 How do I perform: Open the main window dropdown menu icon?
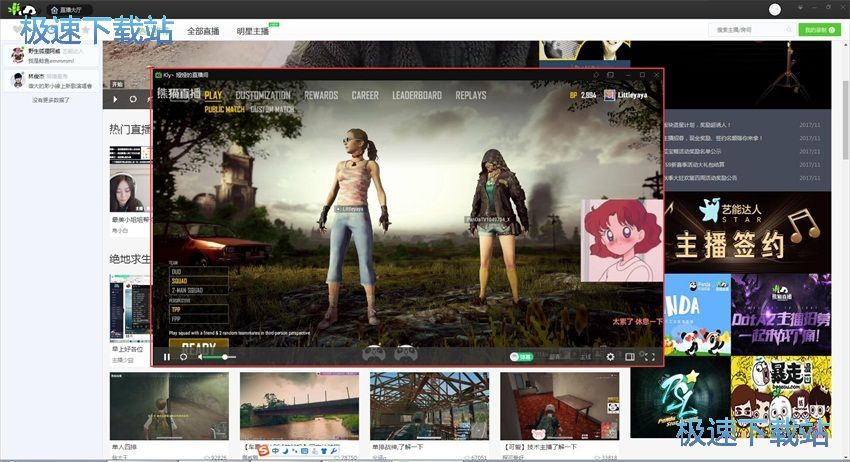[800, 8]
